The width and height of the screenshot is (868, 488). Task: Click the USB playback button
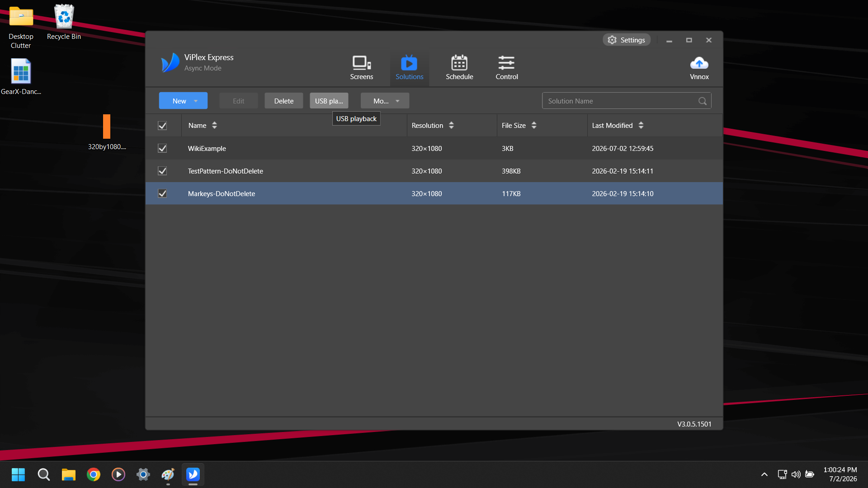[x=329, y=101]
